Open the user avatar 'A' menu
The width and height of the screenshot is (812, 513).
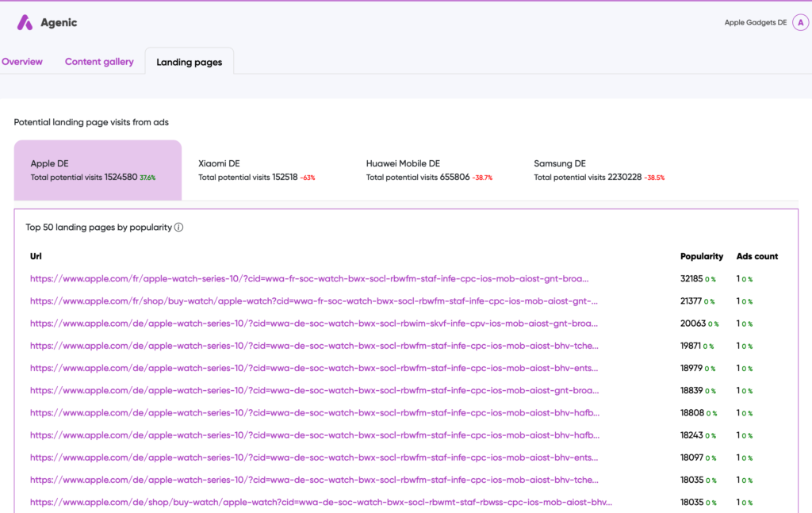[x=800, y=23]
